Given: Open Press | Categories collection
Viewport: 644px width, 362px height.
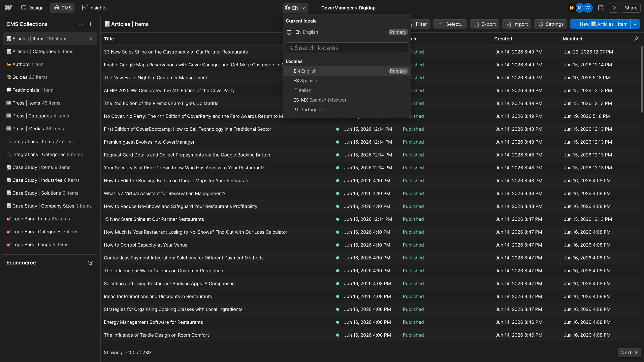Looking at the screenshot, I should 50,116.
